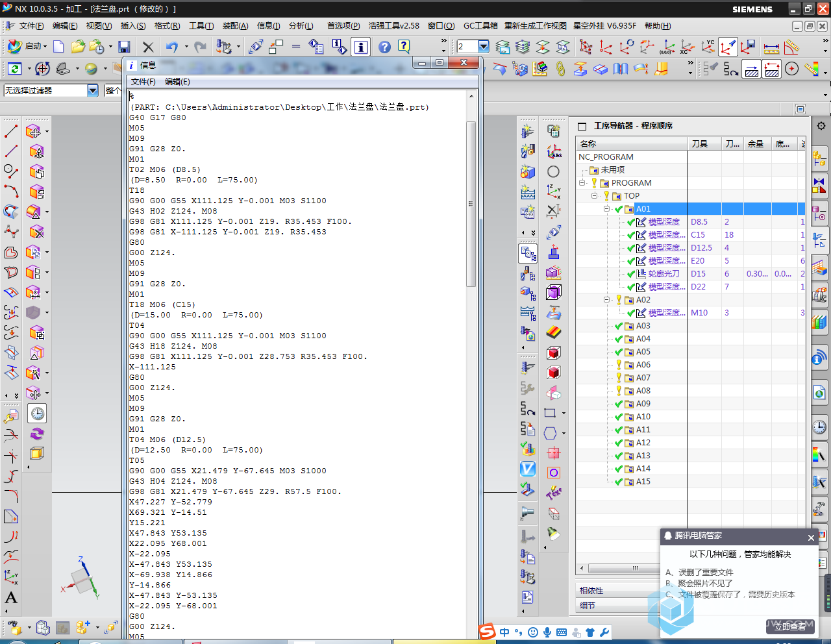Click the 立即查看 button in popup
This screenshot has width=831, height=644.
pos(790,626)
